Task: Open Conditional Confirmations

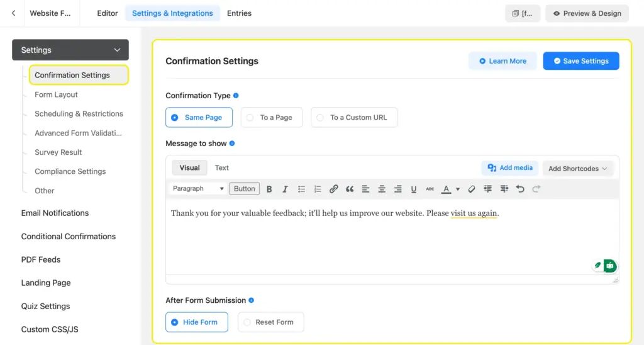Action: [x=68, y=237]
